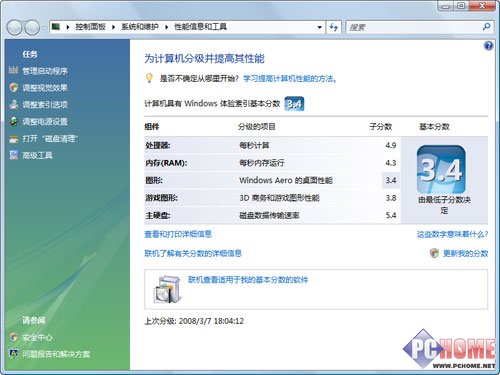Image resolution: width=500 pixels, height=375 pixels.
Task: Click the icon beside 调整电源设置
Action: [14, 121]
